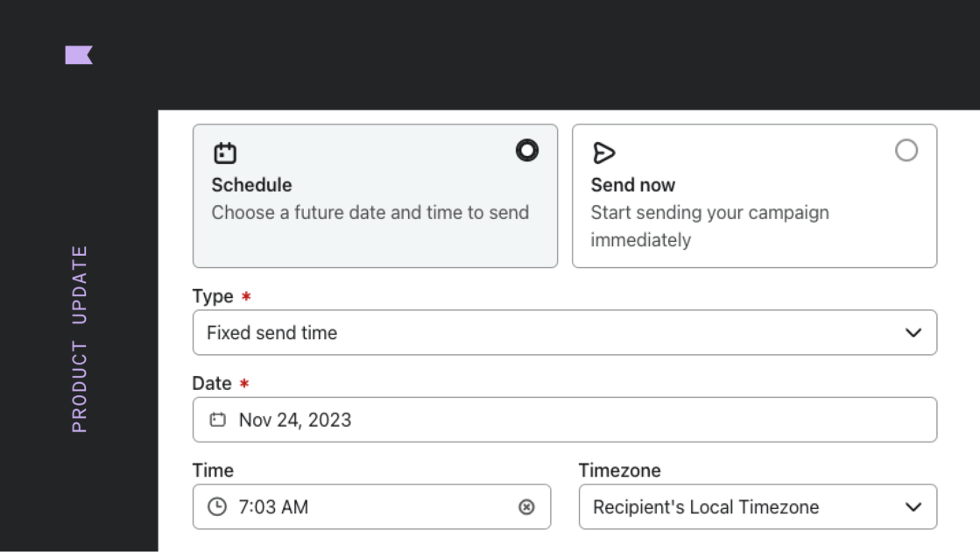The width and height of the screenshot is (980, 552).
Task: Click the Time field showing 7:03 AM
Action: coord(368,506)
